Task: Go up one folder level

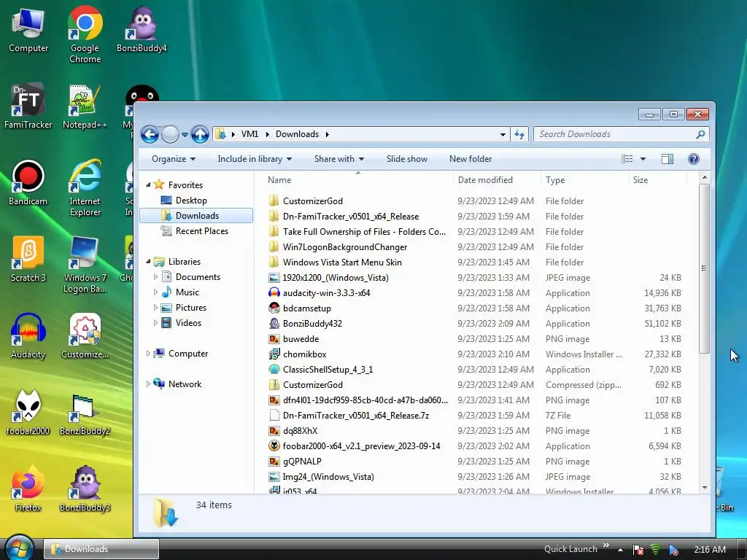Action: tap(200, 135)
